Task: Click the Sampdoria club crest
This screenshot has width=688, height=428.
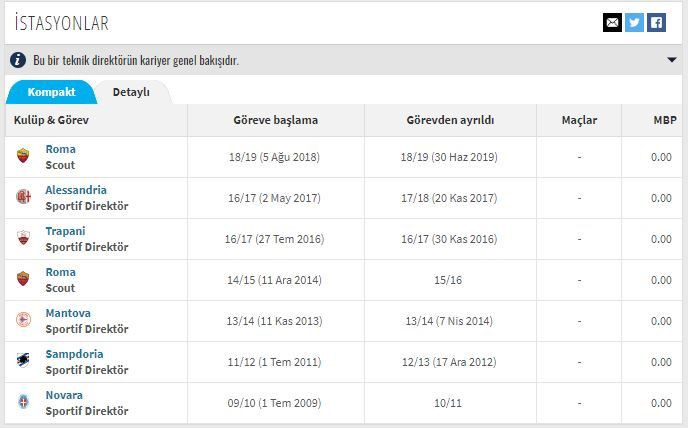Action: tap(23, 360)
